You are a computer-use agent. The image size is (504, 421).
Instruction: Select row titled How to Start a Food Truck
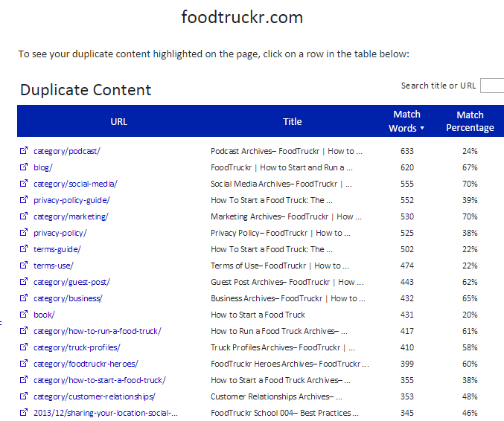pyautogui.click(x=258, y=315)
